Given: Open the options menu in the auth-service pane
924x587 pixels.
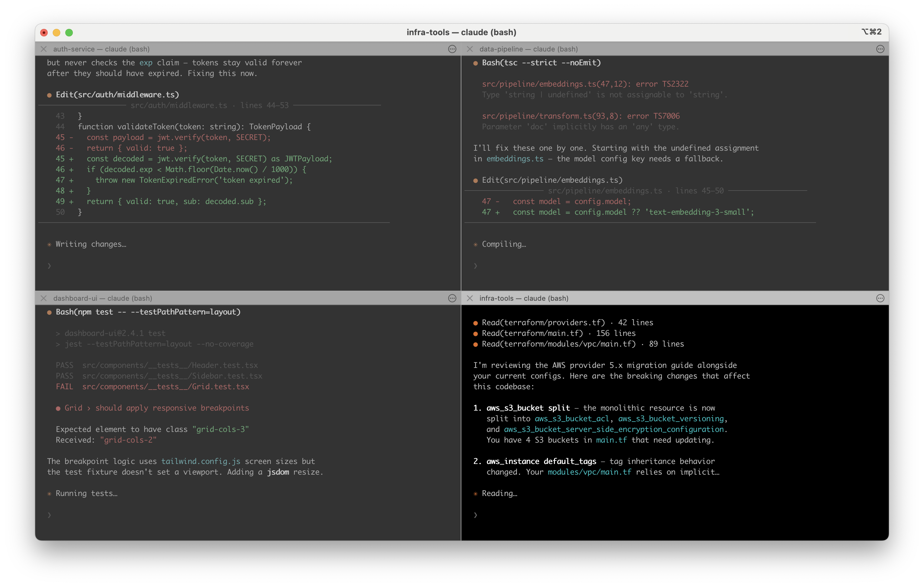Looking at the screenshot, I should pyautogui.click(x=451, y=49).
